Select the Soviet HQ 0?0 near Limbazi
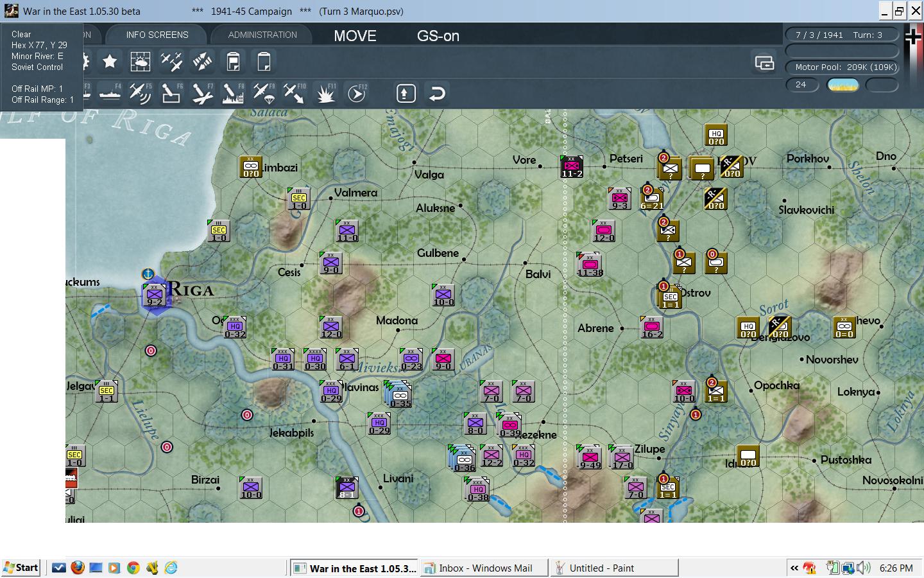Screen dimensions: 924x578 click(251, 166)
